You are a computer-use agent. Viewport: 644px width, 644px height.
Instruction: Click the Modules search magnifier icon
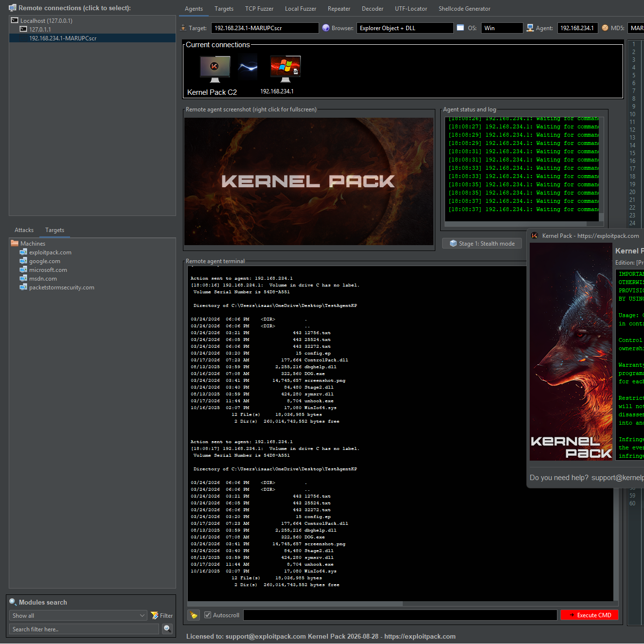point(13,602)
